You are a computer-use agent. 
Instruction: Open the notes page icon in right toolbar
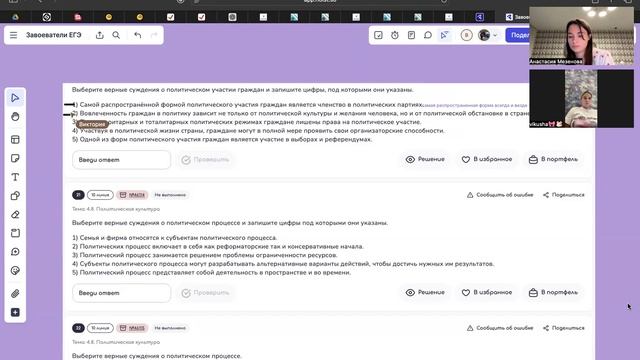click(x=411, y=35)
